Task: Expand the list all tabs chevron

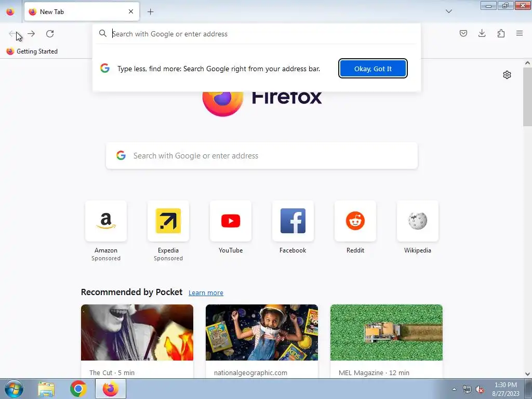Action: tap(448, 11)
